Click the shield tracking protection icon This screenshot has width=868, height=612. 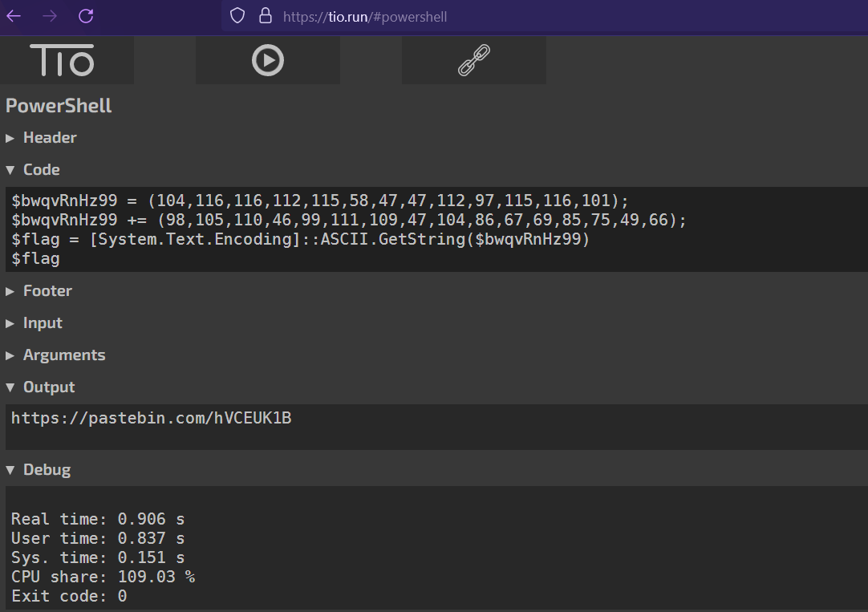[x=237, y=16]
